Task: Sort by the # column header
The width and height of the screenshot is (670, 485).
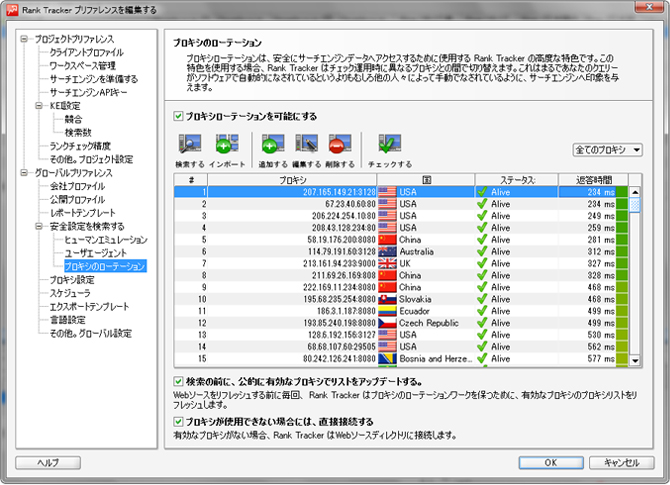Action: click(x=191, y=180)
